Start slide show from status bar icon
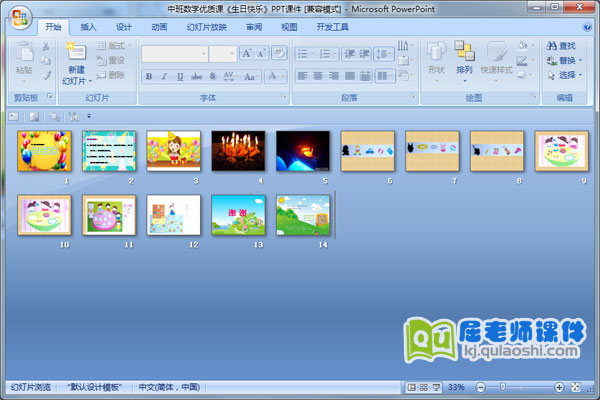This screenshot has height=400, width=600. point(436,387)
